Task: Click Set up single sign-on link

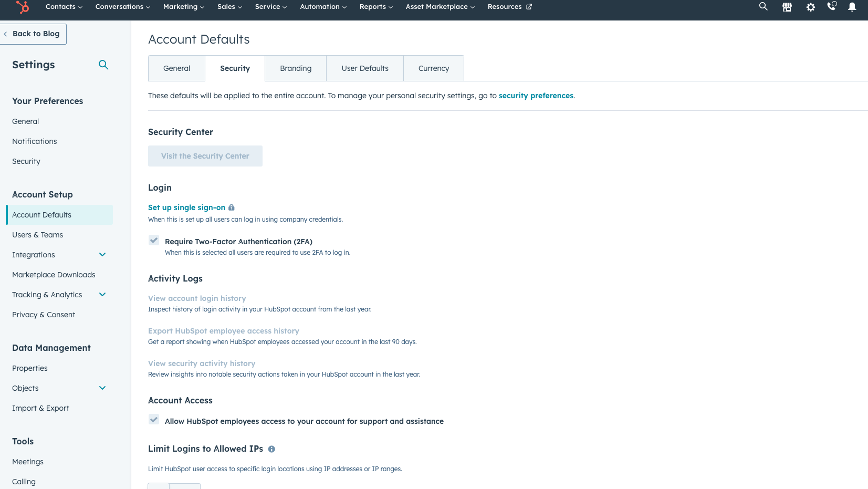Action: [186, 207]
